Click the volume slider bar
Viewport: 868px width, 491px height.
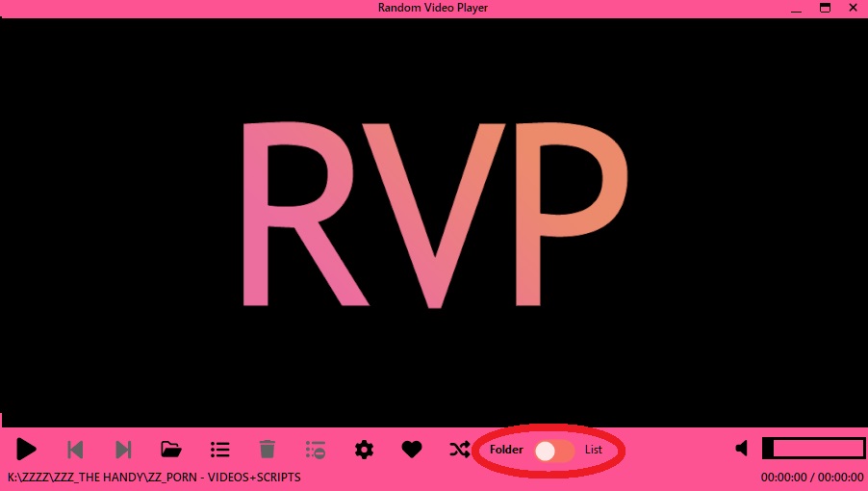[x=813, y=449]
